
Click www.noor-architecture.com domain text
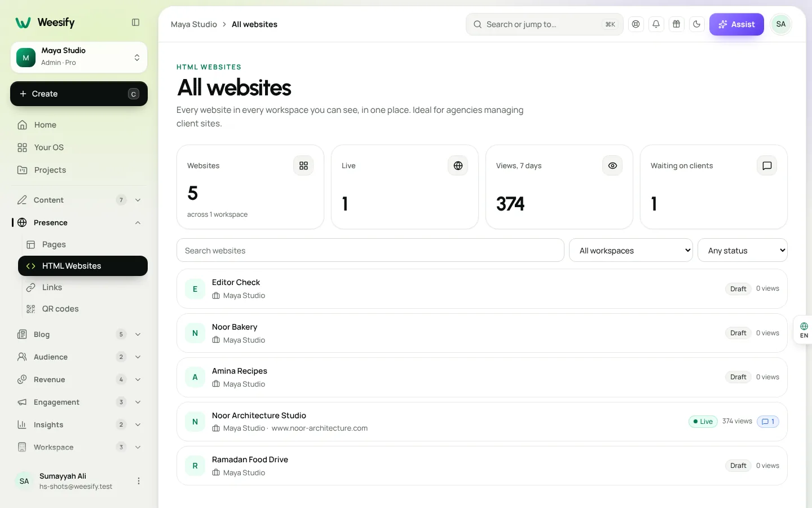[x=320, y=428]
